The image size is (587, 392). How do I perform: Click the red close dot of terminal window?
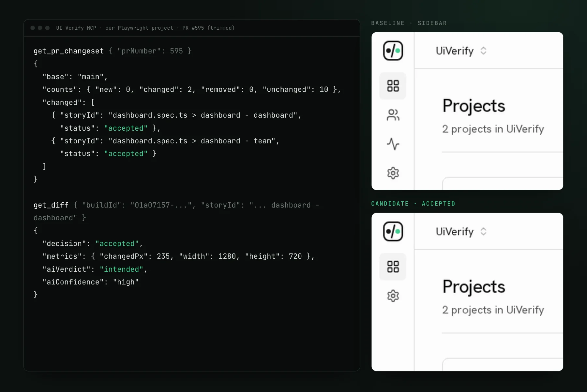[33, 28]
